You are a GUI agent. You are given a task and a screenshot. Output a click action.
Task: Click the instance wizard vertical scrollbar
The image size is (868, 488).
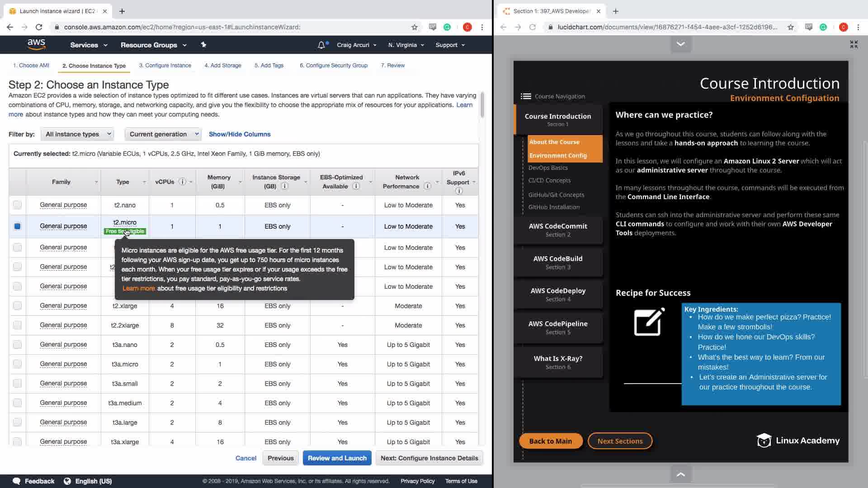482,105
